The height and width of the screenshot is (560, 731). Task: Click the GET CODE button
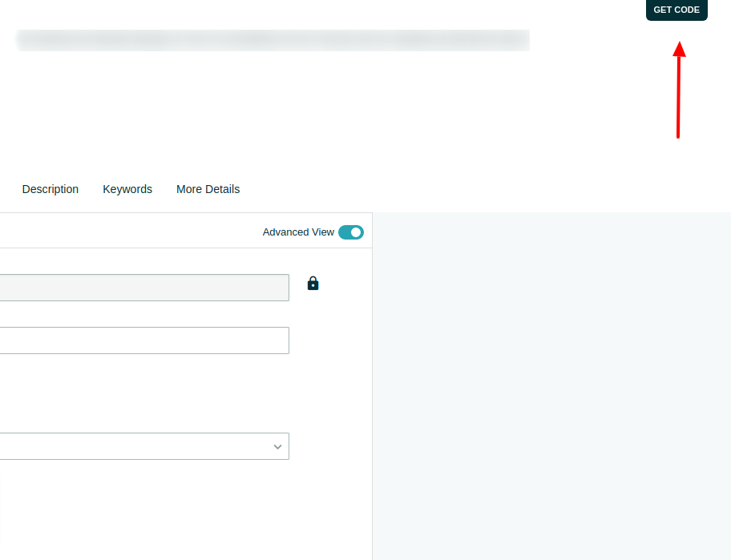pyautogui.click(x=676, y=10)
